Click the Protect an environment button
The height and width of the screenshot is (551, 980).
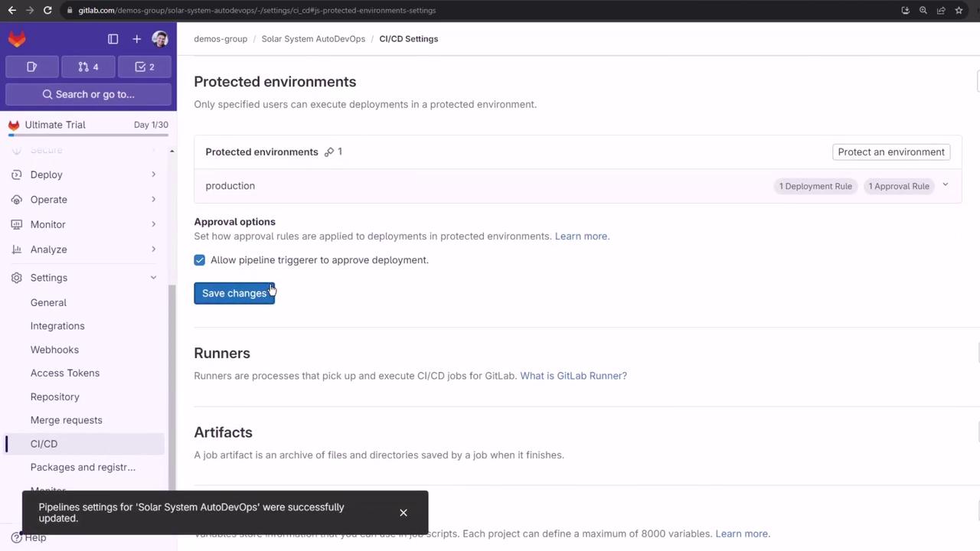(x=891, y=152)
